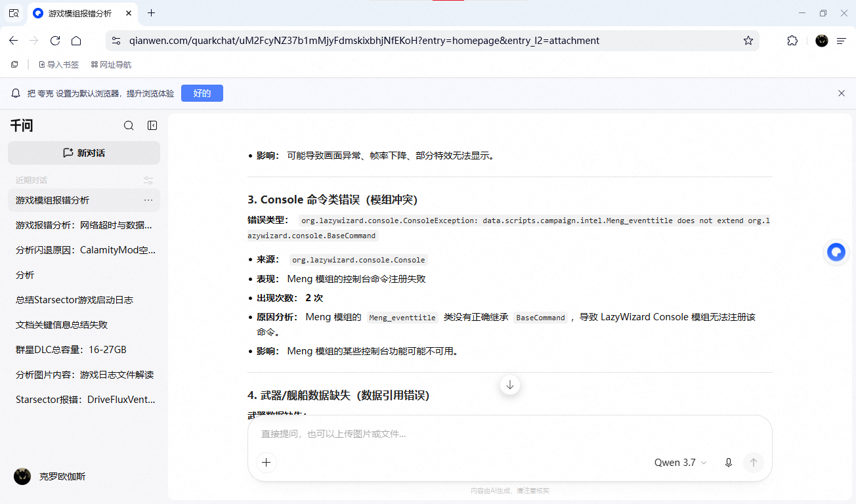Open the extensions puzzle icon
The image size is (856, 504).
click(792, 41)
